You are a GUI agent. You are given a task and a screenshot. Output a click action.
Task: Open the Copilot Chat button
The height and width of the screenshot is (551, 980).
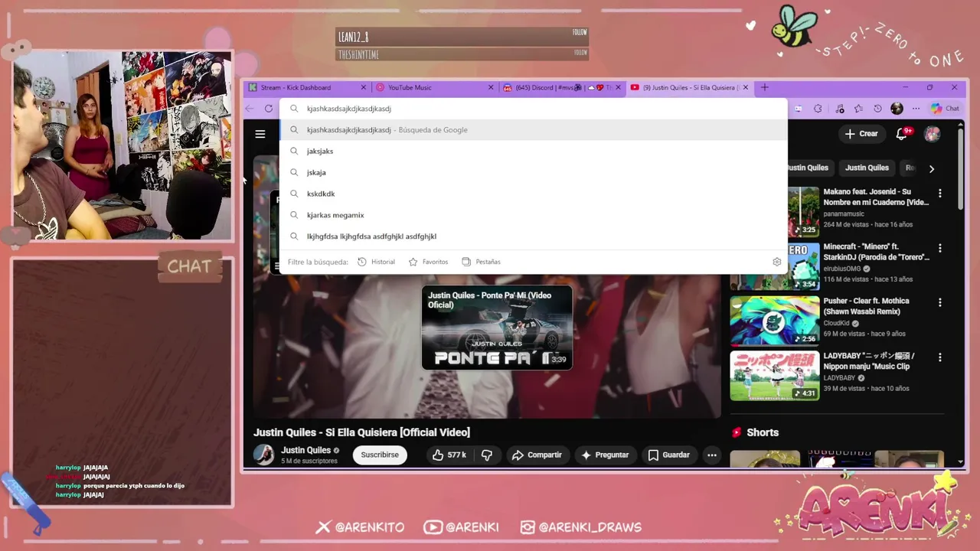point(946,109)
